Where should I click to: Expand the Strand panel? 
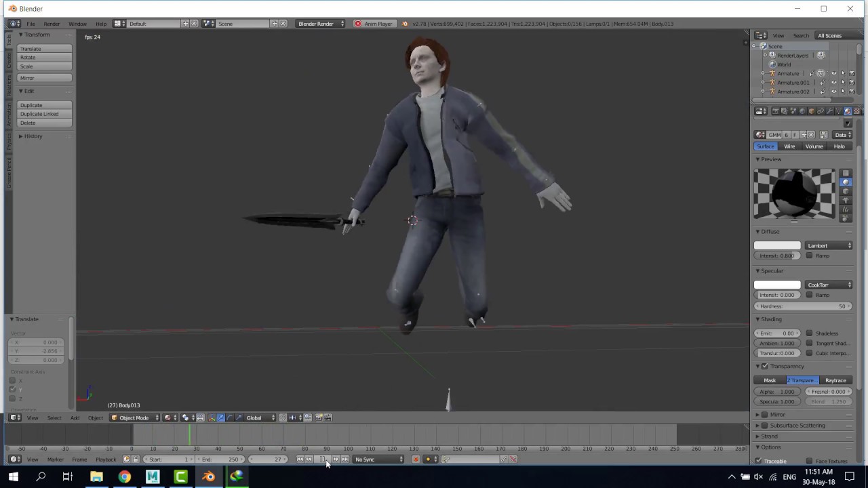tap(768, 436)
